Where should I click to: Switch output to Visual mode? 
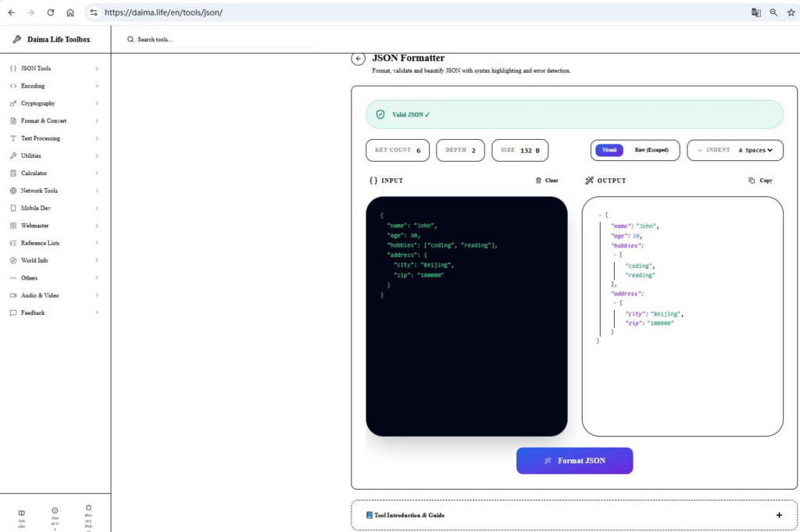(609, 150)
